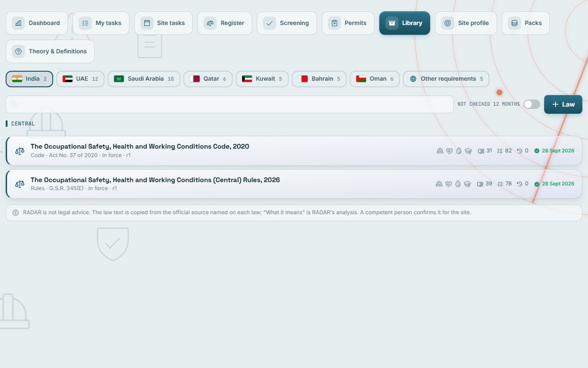588x368 pixels.
Task: Switch to Theory & Definitions tab
Action: click(x=50, y=52)
